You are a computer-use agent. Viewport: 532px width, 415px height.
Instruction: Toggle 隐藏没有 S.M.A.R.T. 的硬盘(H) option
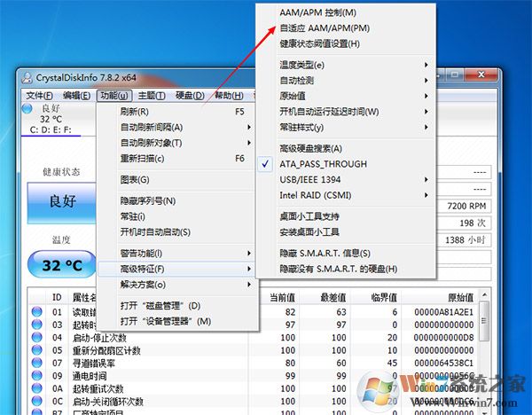pyautogui.click(x=346, y=269)
